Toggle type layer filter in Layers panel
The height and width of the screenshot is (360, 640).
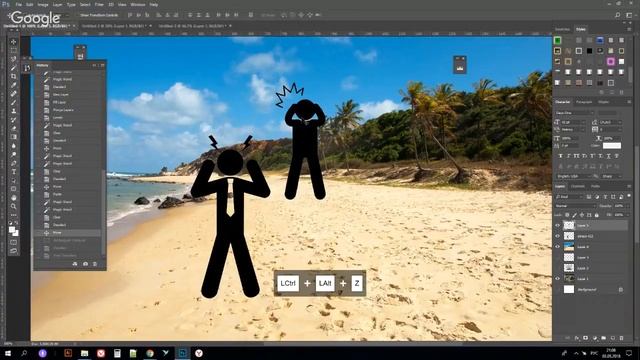point(605,197)
